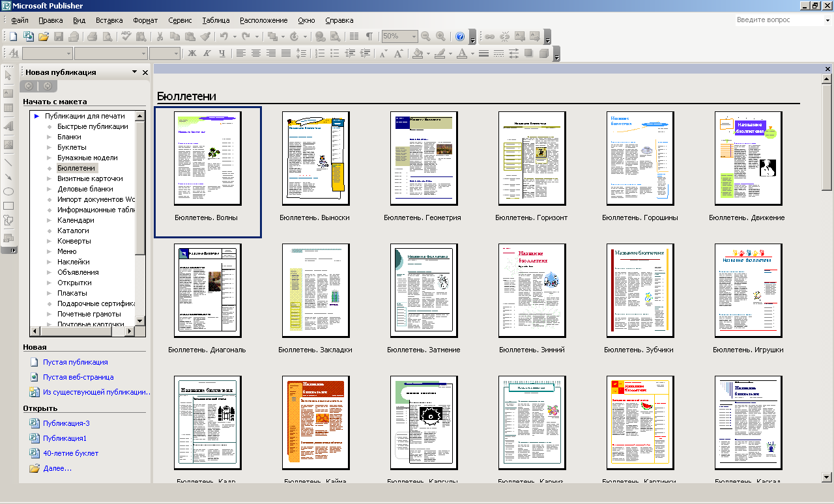Open recent file 40-летие буклет

point(70,453)
